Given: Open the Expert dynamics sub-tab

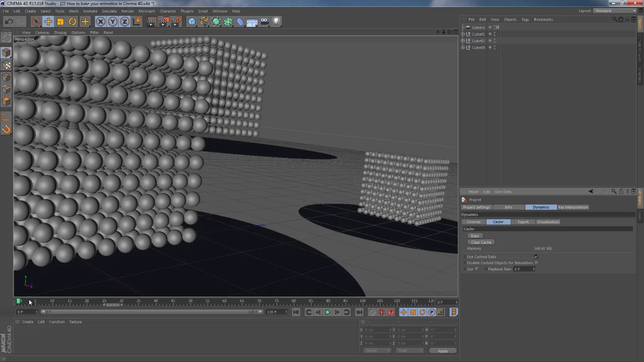Looking at the screenshot, I should coord(523,222).
